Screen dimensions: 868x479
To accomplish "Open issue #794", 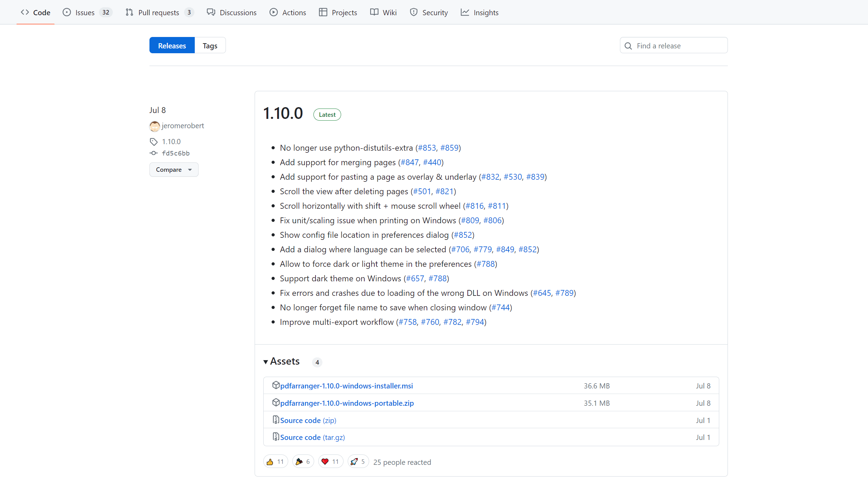I will pos(475,322).
